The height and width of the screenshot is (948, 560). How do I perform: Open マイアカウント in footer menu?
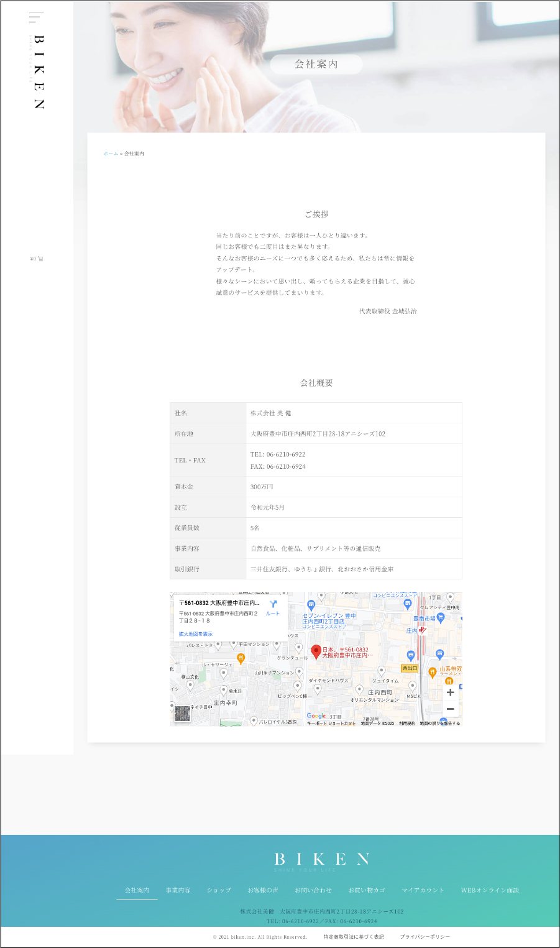(423, 890)
